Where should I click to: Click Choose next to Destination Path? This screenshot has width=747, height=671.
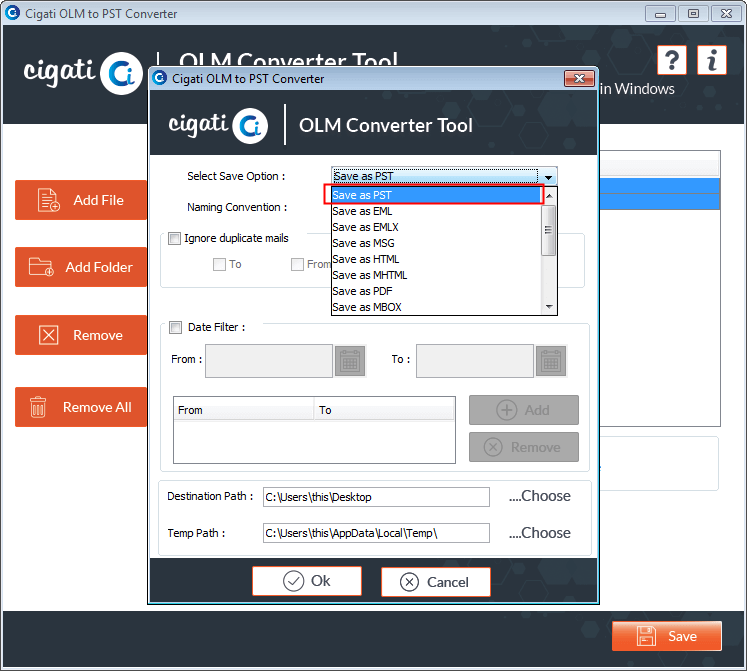point(540,496)
